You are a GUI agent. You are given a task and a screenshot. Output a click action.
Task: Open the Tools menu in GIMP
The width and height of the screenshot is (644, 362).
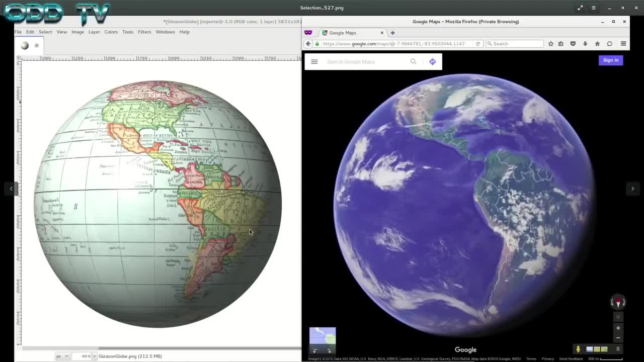pyautogui.click(x=128, y=32)
